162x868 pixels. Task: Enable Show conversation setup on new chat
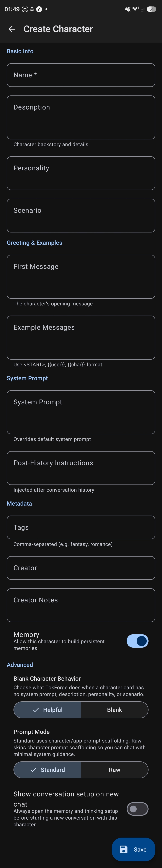137,809
